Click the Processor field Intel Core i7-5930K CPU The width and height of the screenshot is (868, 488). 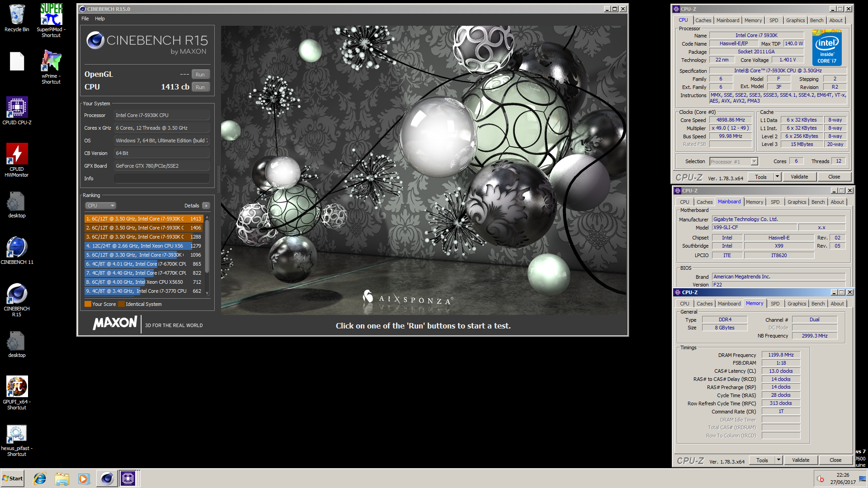click(x=161, y=115)
